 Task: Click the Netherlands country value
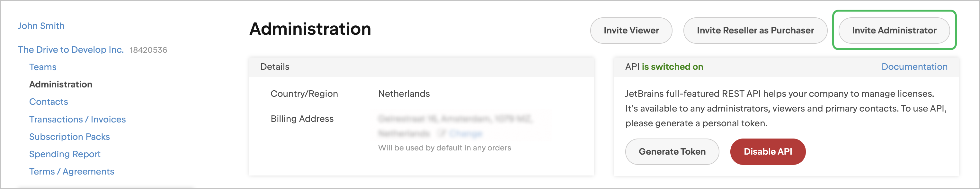click(x=404, y=94)
